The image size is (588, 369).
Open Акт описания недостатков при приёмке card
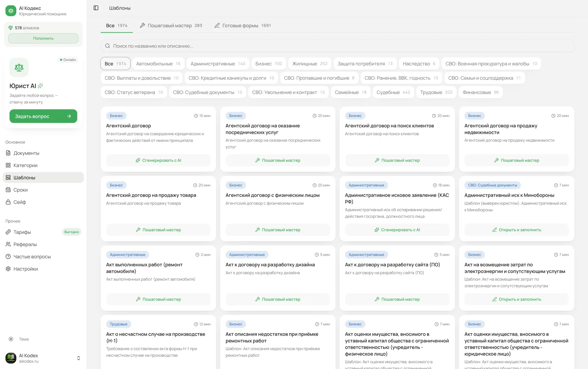coord(278,342)
